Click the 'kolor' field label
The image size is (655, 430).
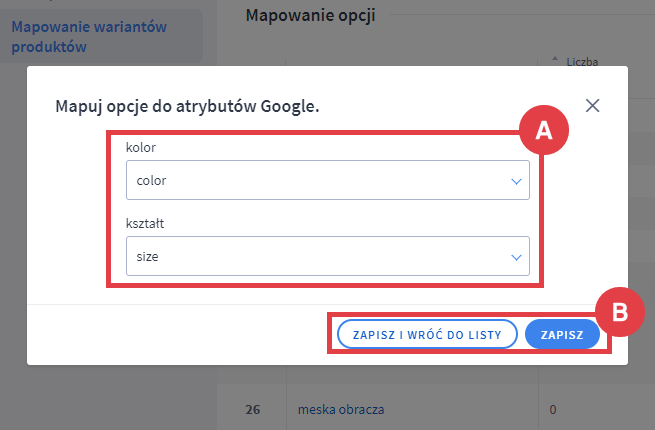141,148
